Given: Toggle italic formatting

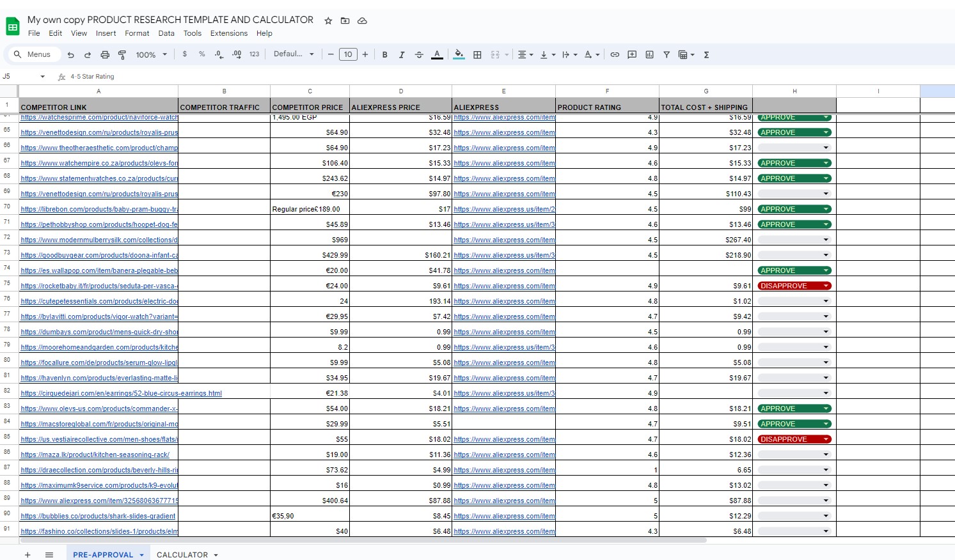Looking at the screenshot, I should point(402,55).
